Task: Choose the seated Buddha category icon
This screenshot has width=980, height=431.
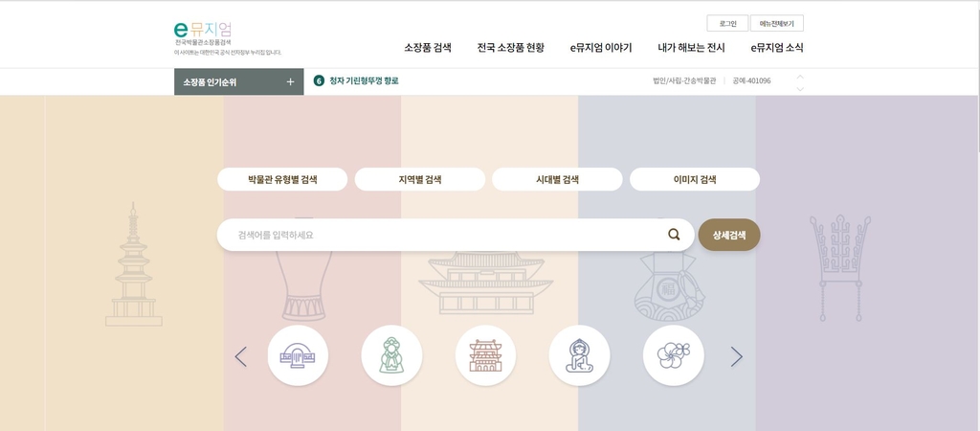Action: (579, 356)
